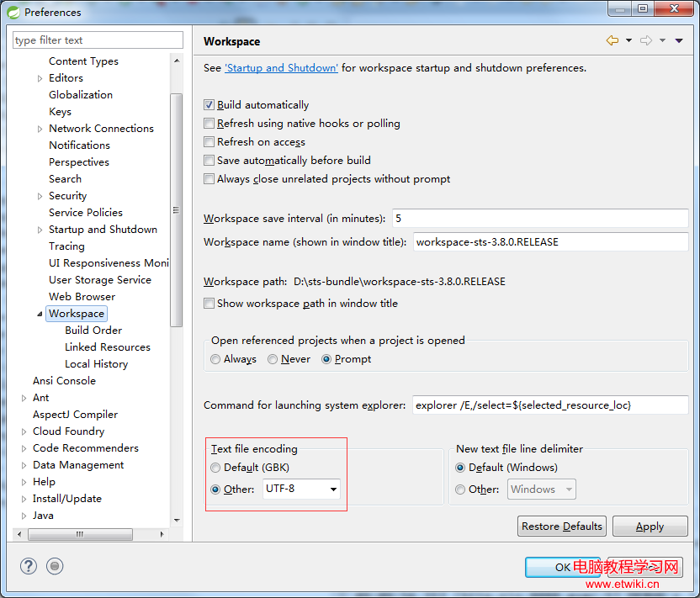This screenshot has width=700, height=598.
Task: Toggle Build automatically checkbox
Action: 209,105
